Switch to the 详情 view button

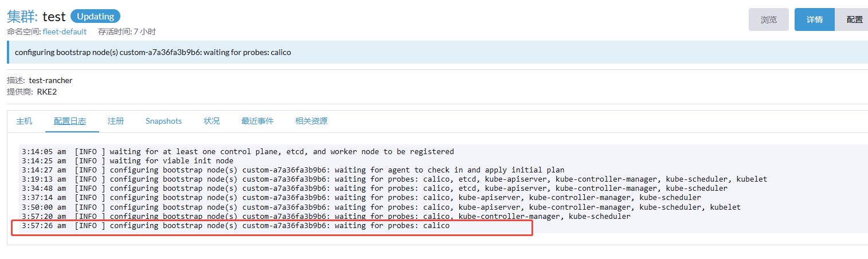pyautogui.click(x=814, y=19)
